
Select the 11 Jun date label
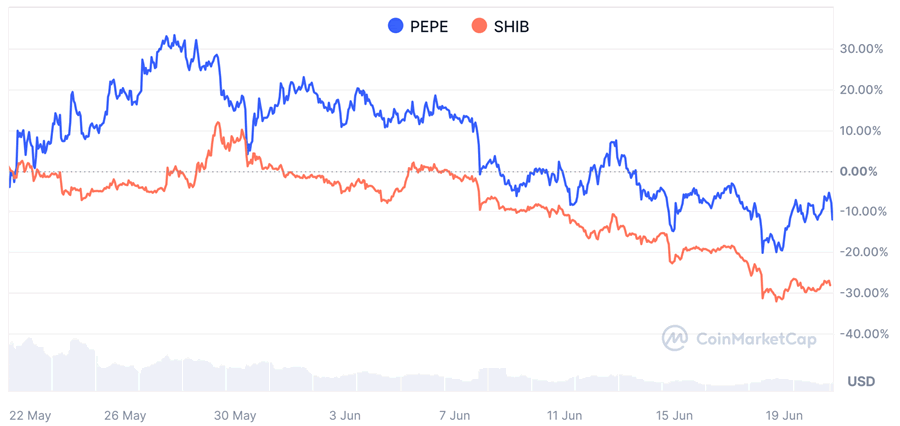point(564,415)
